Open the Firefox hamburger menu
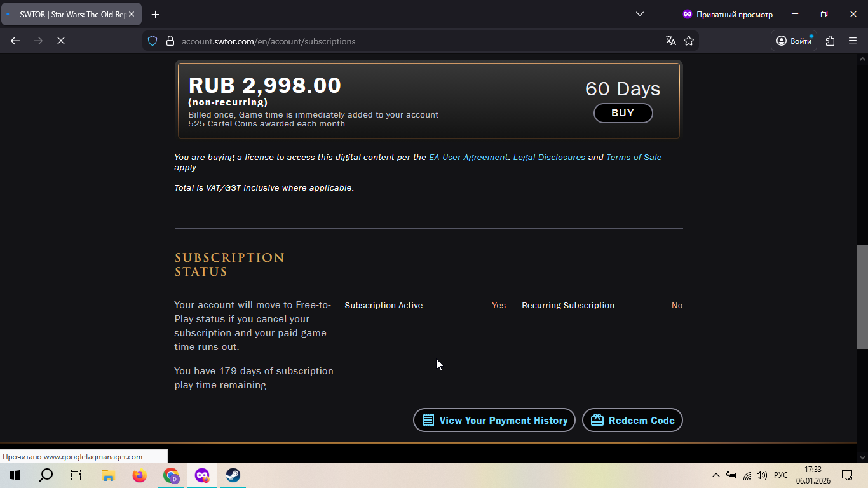Screen dimensions: 868x488 pos(853,41)
